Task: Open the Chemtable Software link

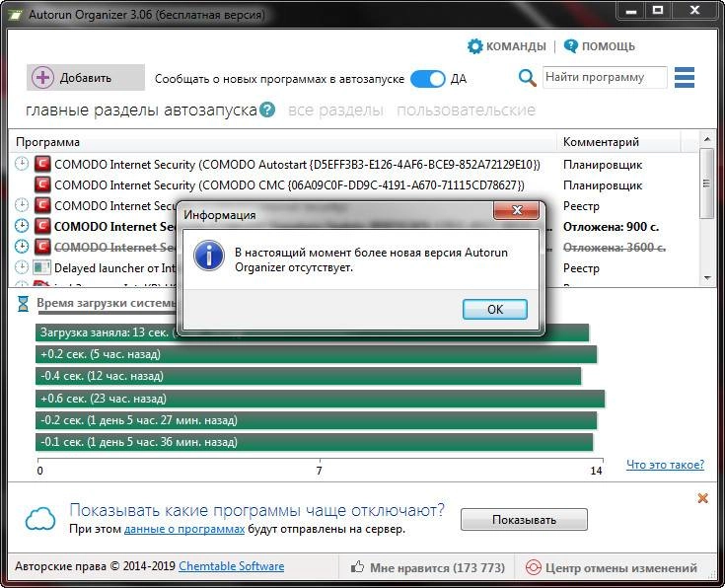Action: coord(231,566)
